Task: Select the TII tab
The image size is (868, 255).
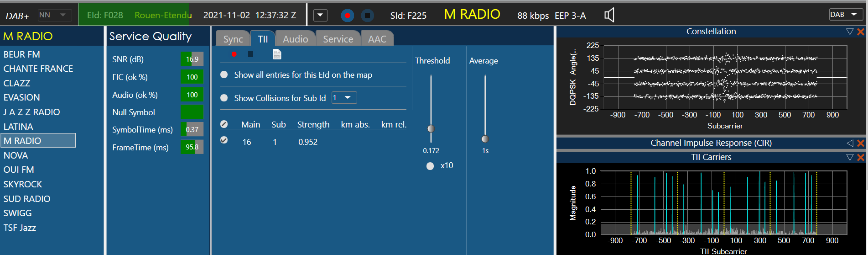Action: [263, 39]
